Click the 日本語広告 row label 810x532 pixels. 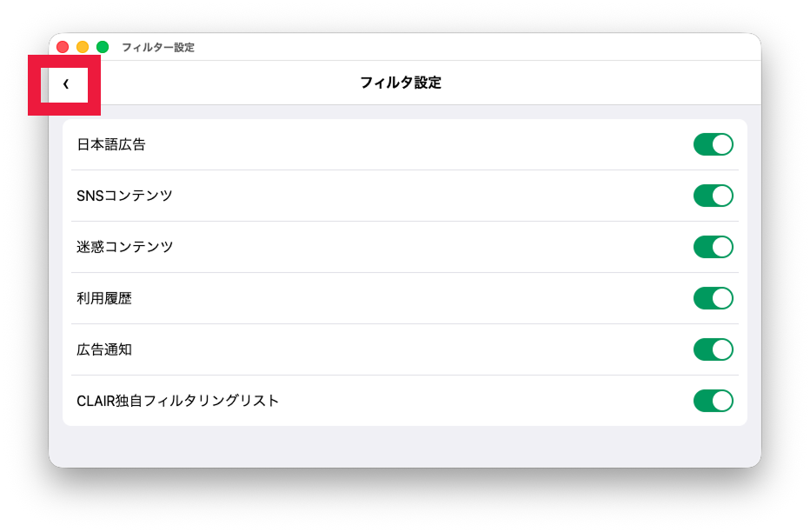(x=111, y=144)
